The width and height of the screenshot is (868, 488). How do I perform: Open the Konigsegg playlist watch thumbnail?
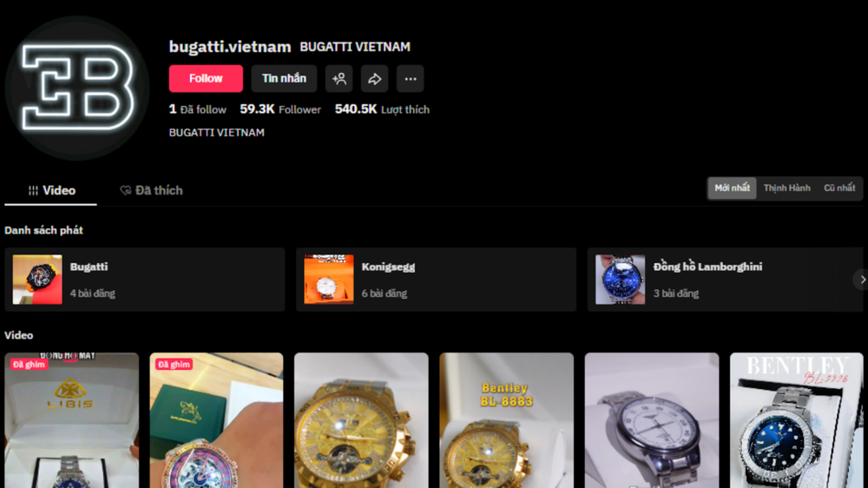pos(329,280)
